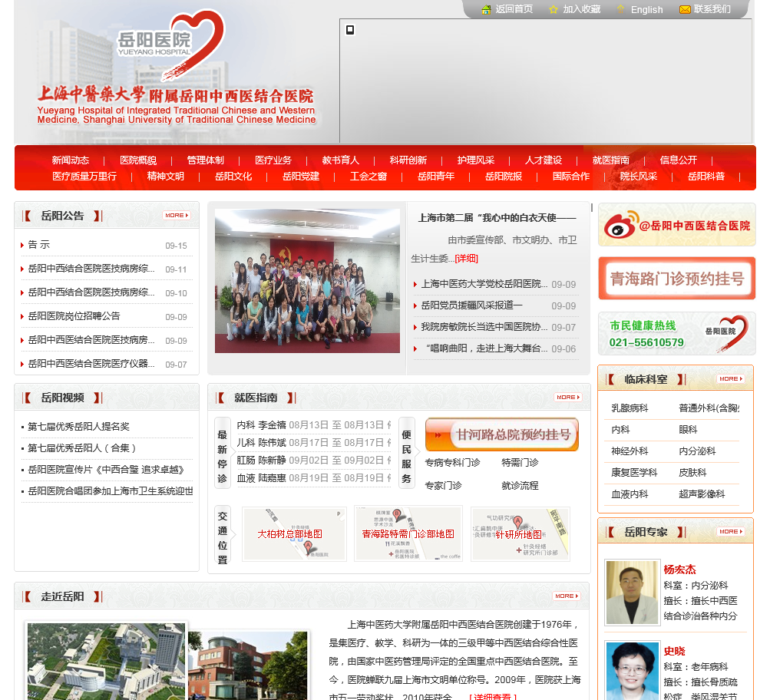
Task: Open the 岳阳文化 menu item
Action: pyautogui.click(x=233, y=177)
